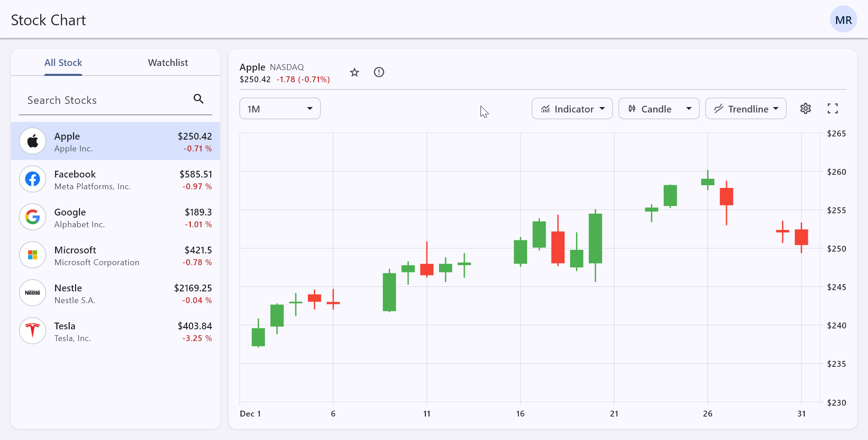Select the All Stock tab
This screenshot has height=440, width=868.
point(63,62)
